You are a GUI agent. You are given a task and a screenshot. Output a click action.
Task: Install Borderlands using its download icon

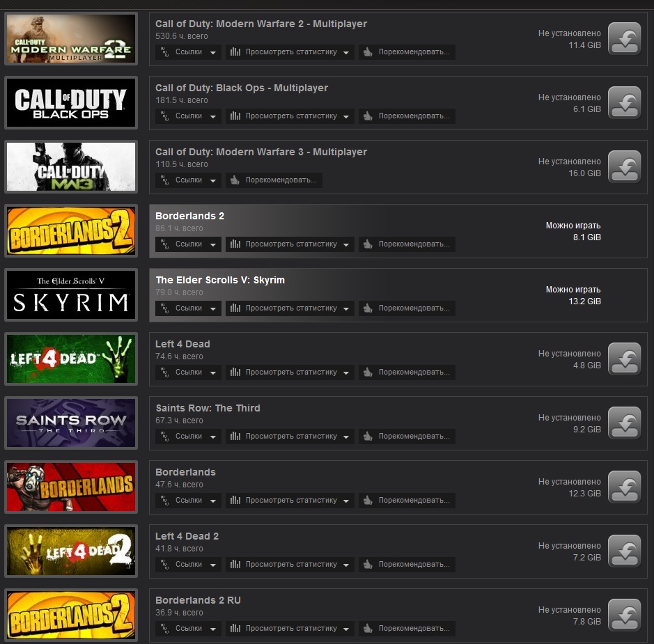point(624,487)
